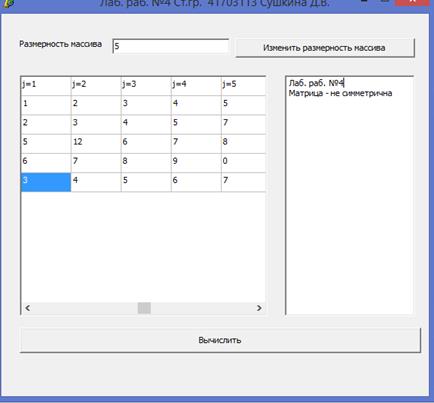Select the j=1 column header cell
Image resolution: width=434 pixels, height=403 pixels.
(x=46, y=86)
